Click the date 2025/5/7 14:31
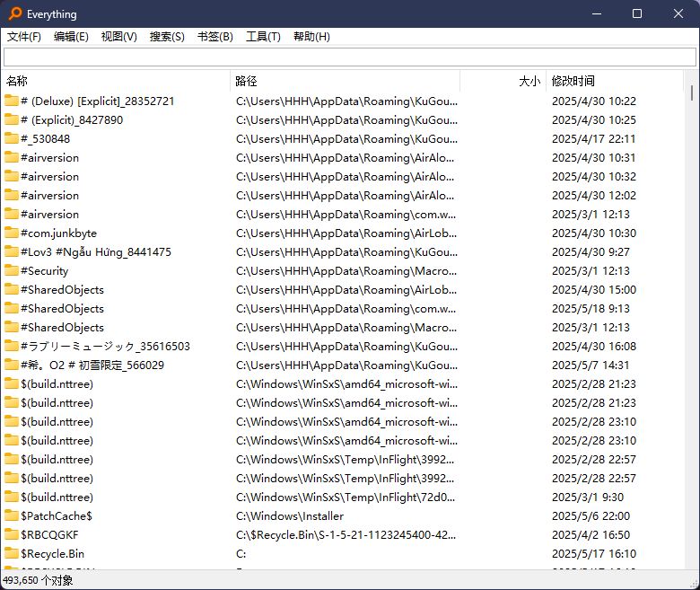This screenshot has width=700, height=590. tap(591, 365)
